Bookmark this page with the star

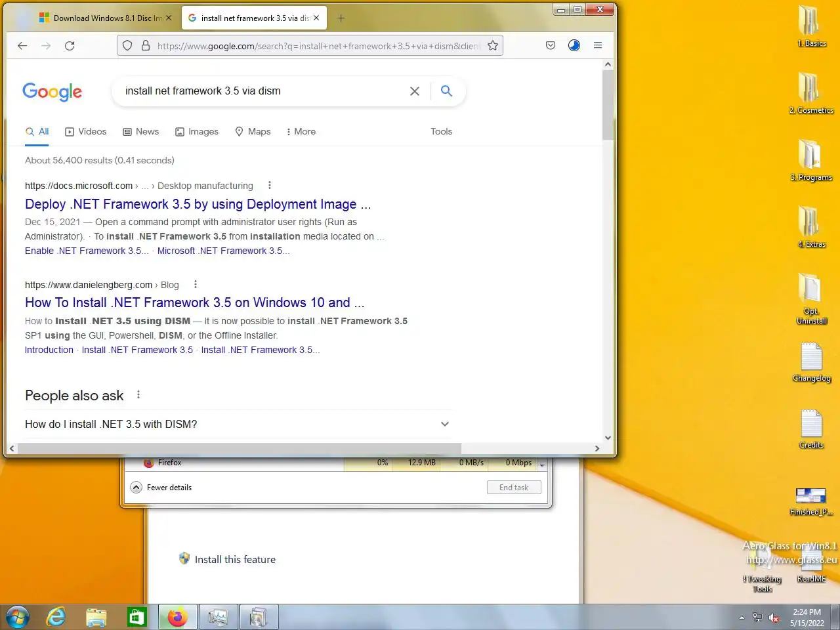493,45
